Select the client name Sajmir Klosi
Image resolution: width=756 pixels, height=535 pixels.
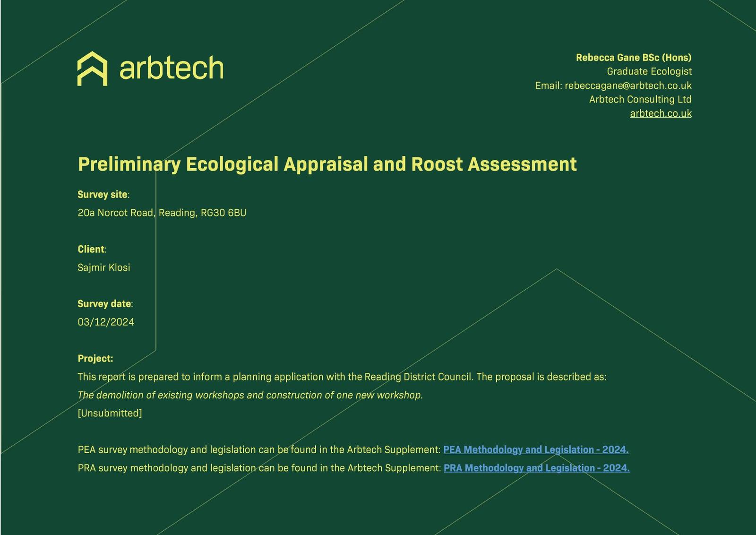103,267
